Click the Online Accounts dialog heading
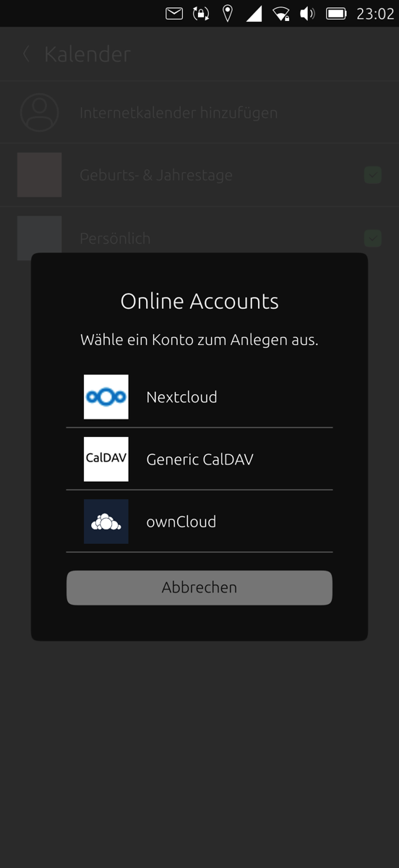 coord(199,301)
